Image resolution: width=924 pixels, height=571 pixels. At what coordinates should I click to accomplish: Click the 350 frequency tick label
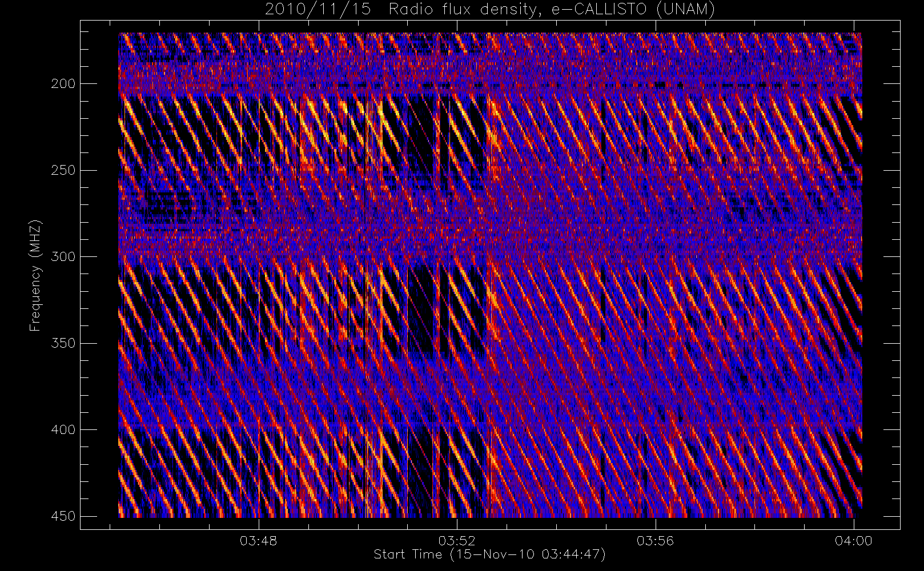(x=62, y=343)
